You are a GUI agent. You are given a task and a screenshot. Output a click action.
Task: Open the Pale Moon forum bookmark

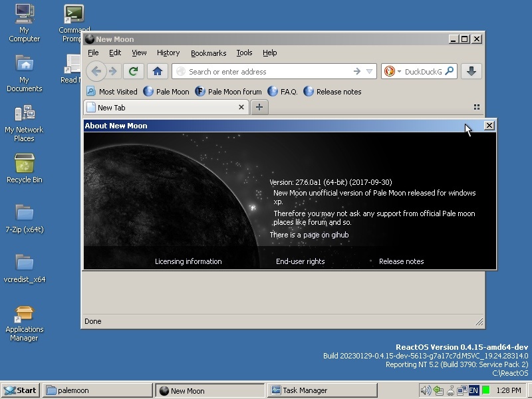click(x=228, y=92)
